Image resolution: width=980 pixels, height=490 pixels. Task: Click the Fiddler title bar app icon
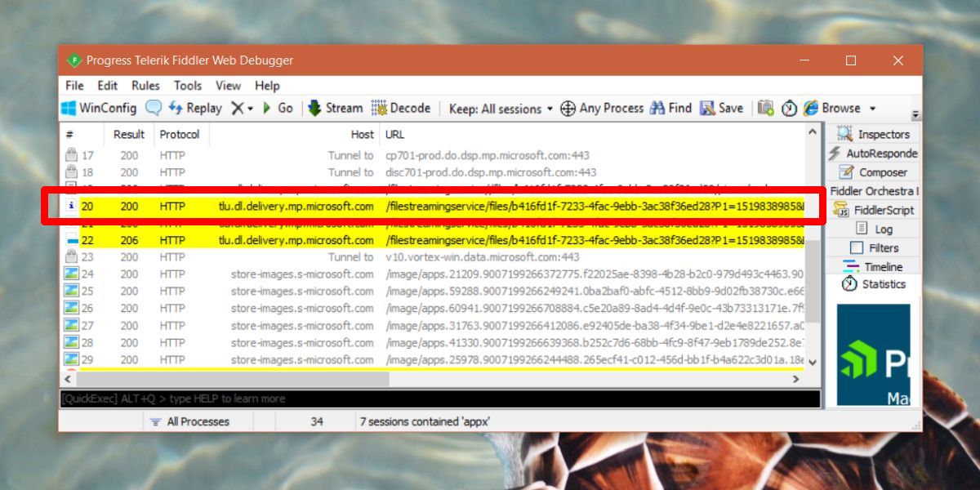[74, 60]
